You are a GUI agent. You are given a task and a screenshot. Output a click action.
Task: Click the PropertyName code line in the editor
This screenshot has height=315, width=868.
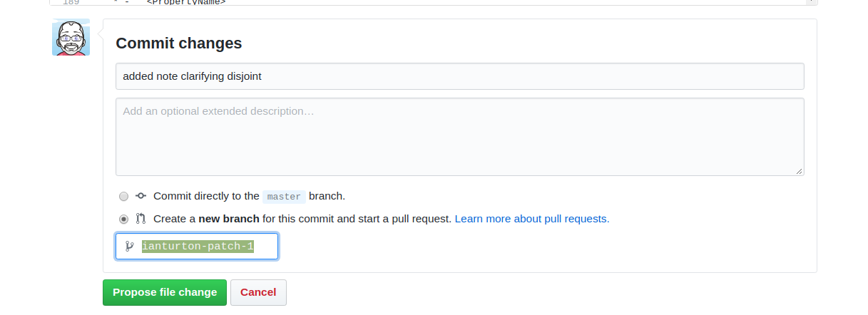click(x=185, y=2)
